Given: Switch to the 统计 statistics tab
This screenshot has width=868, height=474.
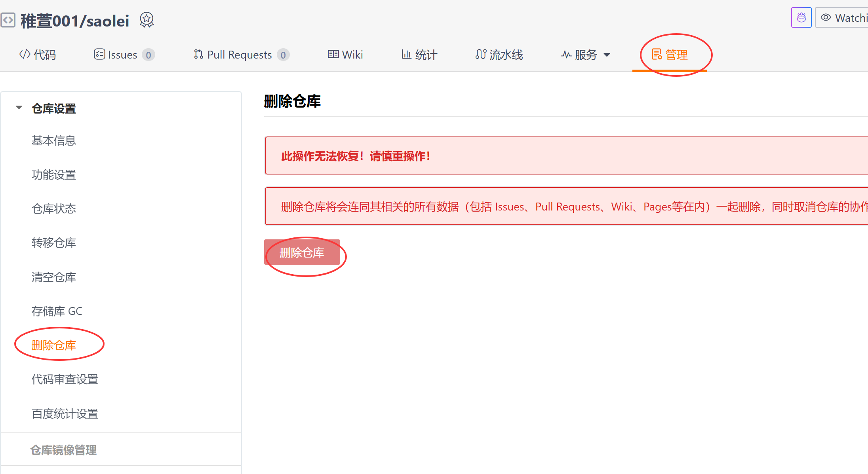Looking at the screenshot, I should (x=419, y=55).
